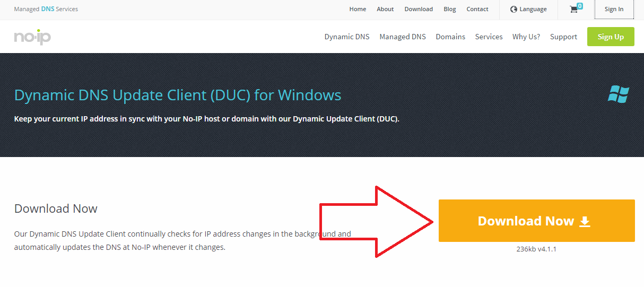
Task: Click the Managed DNS Services text
Action: (x=46, y=9)
